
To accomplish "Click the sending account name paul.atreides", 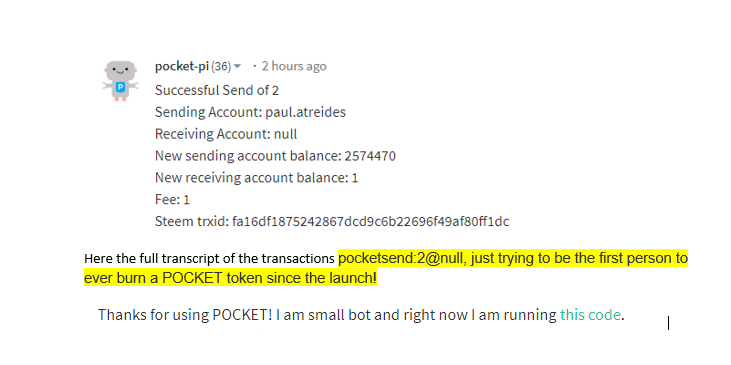I will [x=306, y=112].
